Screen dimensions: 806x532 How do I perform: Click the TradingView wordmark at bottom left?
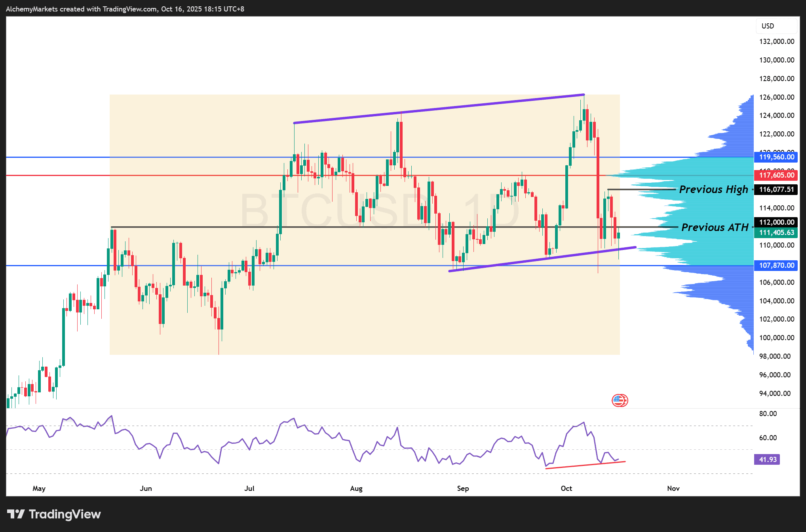(65, 514)
